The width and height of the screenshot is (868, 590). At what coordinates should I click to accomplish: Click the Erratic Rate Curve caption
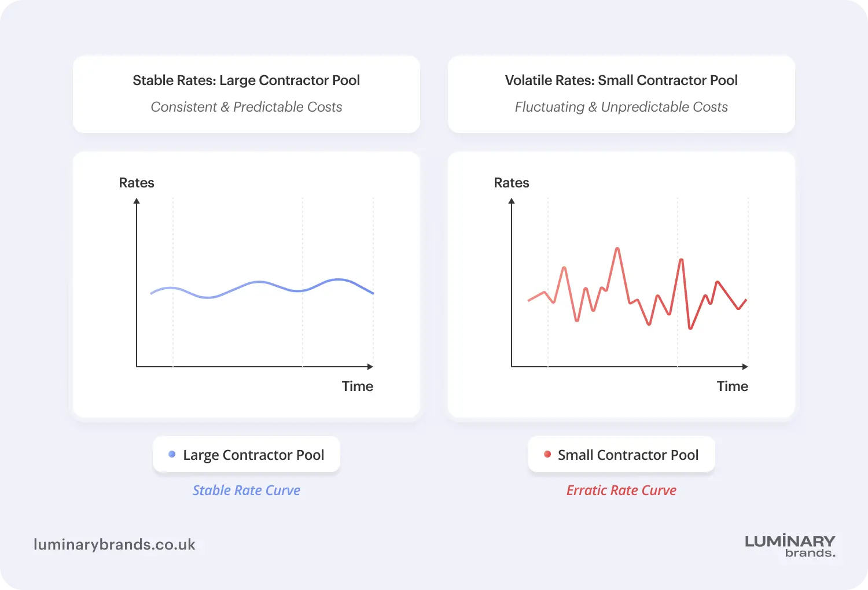(621, 491)
